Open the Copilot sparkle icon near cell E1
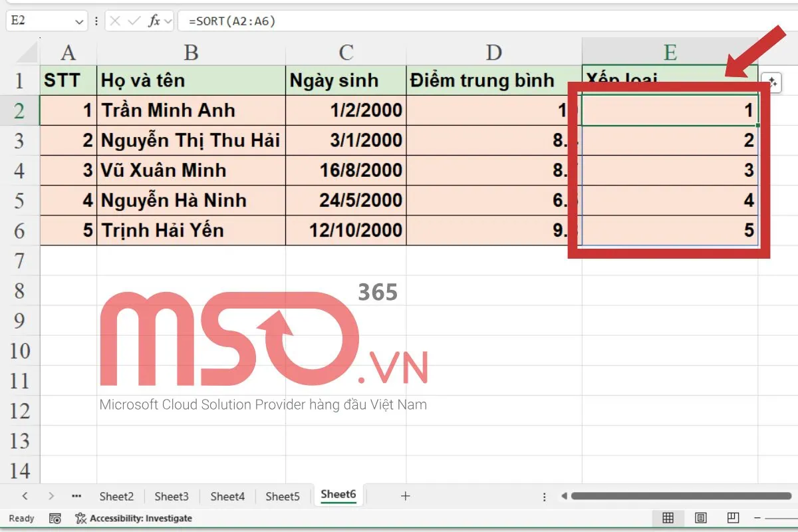This screenshot has height=532, width=798. tap(771, 82)
